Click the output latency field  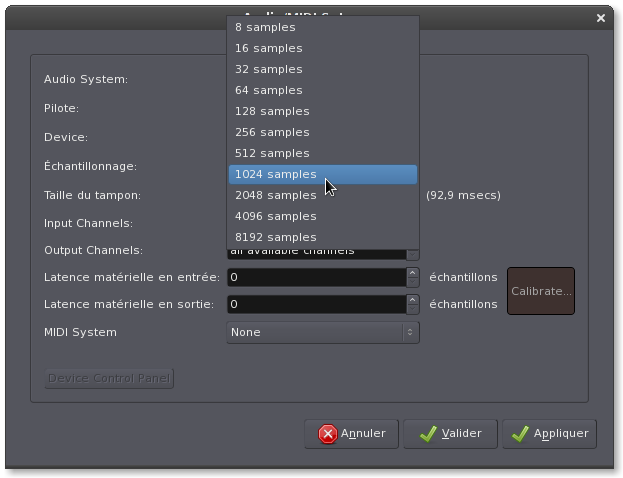315,304
